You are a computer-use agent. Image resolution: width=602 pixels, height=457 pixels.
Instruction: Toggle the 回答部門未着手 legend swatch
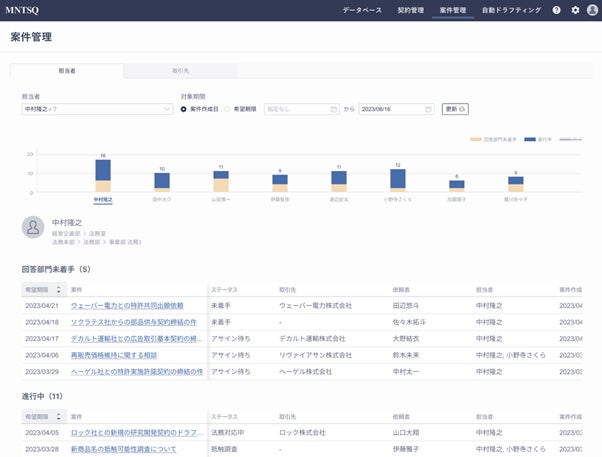click(475, 140)
